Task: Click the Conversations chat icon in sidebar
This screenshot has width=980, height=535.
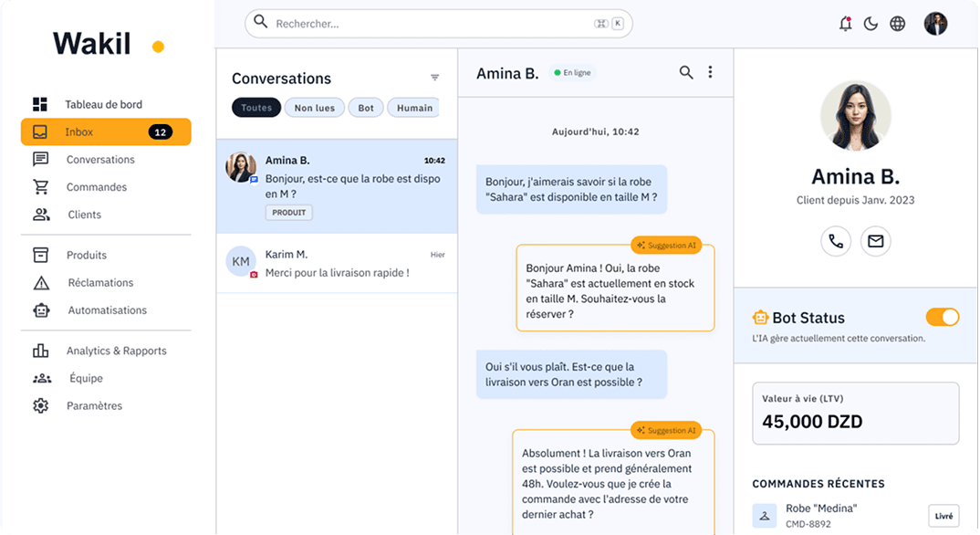Action: pyautogui.click(x=41, y=160)
